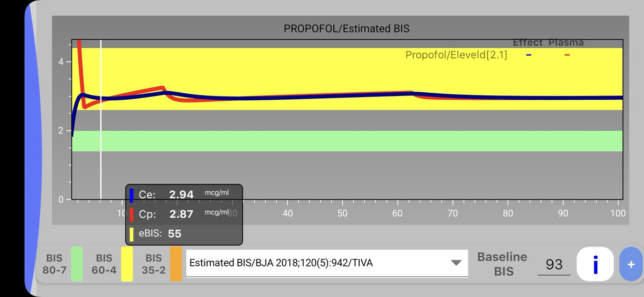Click the y-axis value 4 label
Screen dimensions: 644x297
[x=61, y=62]
